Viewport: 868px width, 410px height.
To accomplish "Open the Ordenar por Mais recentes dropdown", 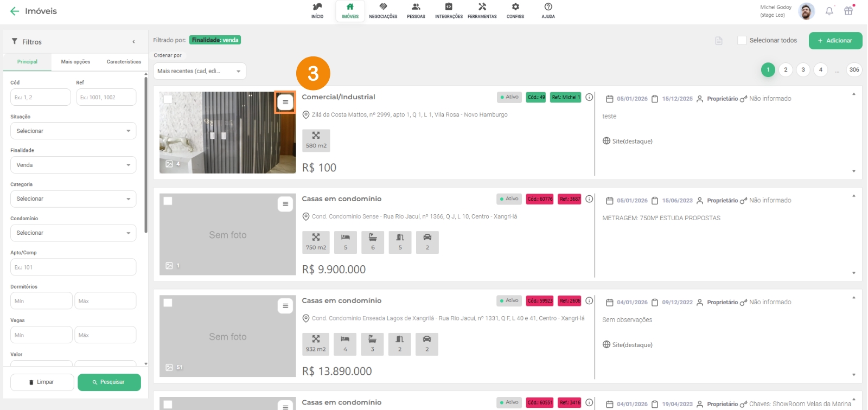I will coord(199,71).
